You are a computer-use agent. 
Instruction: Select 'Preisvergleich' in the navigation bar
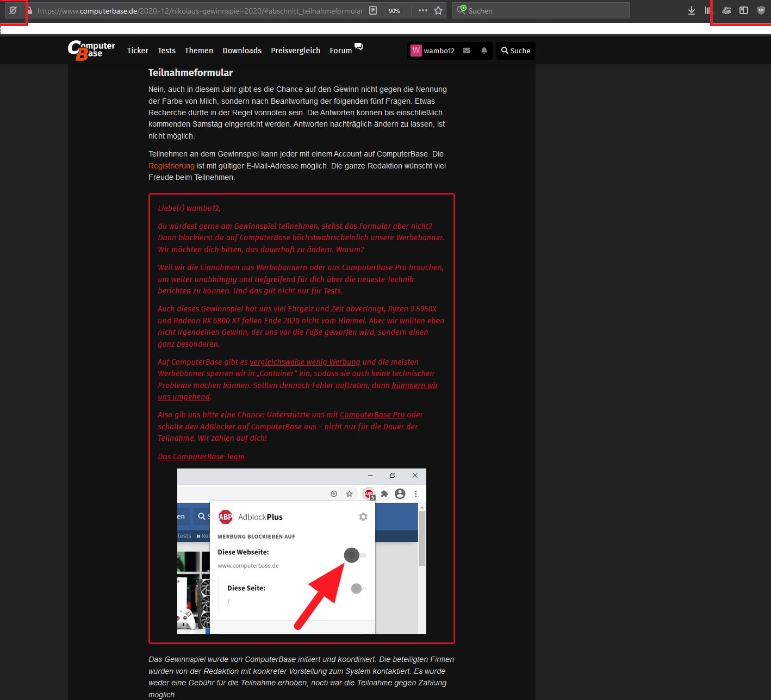[295, 50]
